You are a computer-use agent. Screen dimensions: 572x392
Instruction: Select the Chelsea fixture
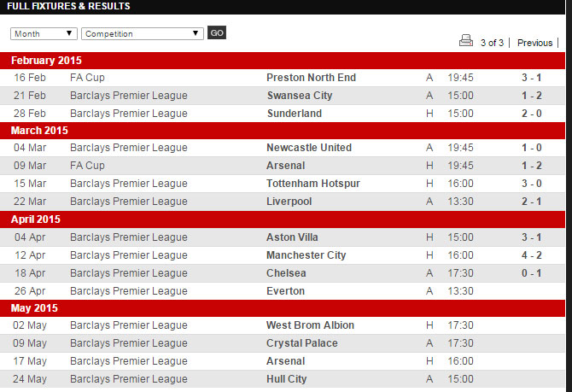286,273
